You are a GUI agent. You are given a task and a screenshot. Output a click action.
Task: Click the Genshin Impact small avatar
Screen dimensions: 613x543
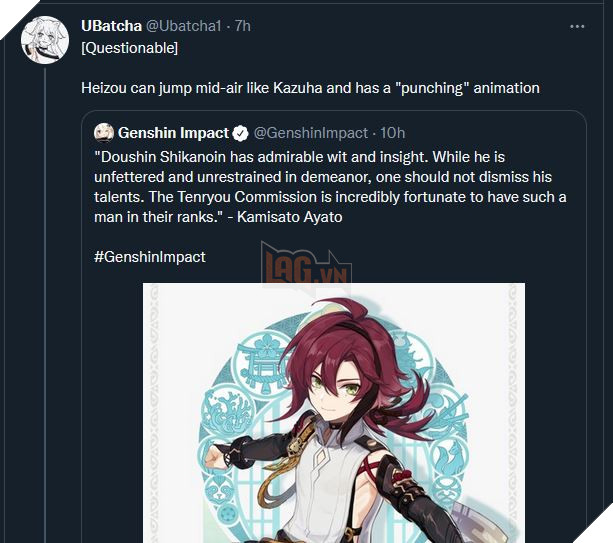103,132
